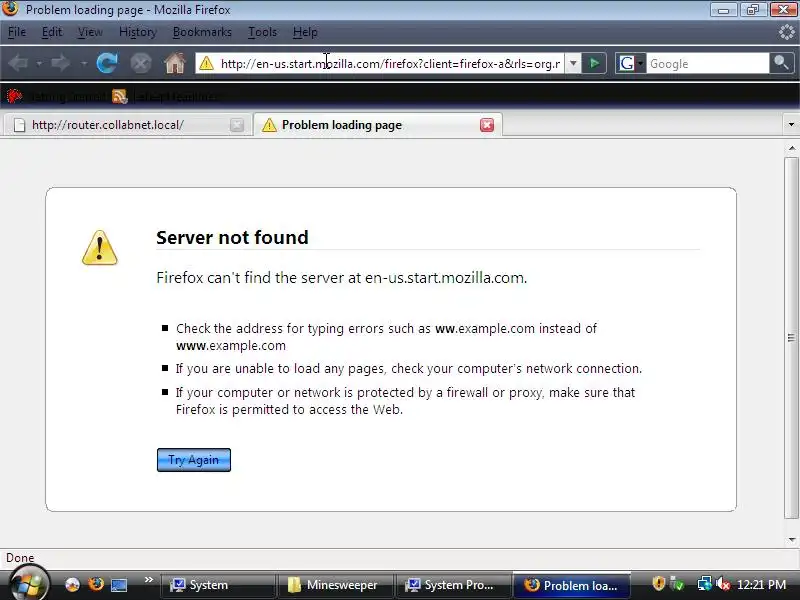The width and height of the screenshot is (800, 600).
Task: Open the forward history dropdown arrow
Action: (x=83, y=64)
